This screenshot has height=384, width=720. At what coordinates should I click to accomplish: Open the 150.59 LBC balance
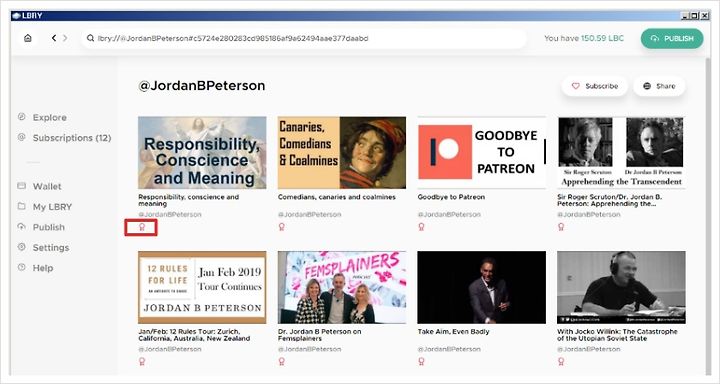coord(602,39)
